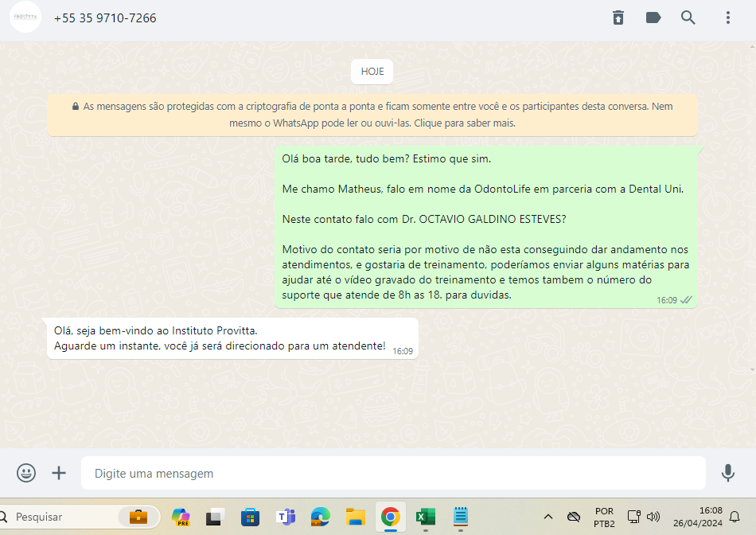Launch Microsoft Store from the taskbar

[x=250, y=517]
